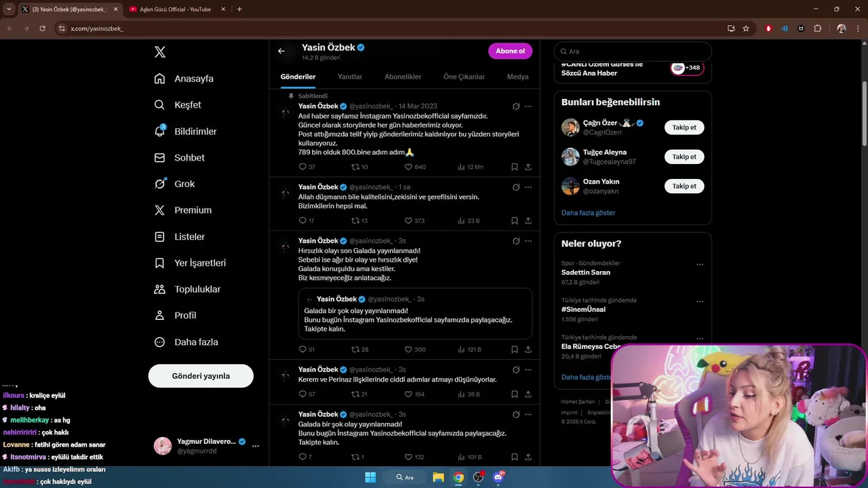Go back using profile back arrow
The width and height of the screenshot is (868, 488).
click(281, 51)
